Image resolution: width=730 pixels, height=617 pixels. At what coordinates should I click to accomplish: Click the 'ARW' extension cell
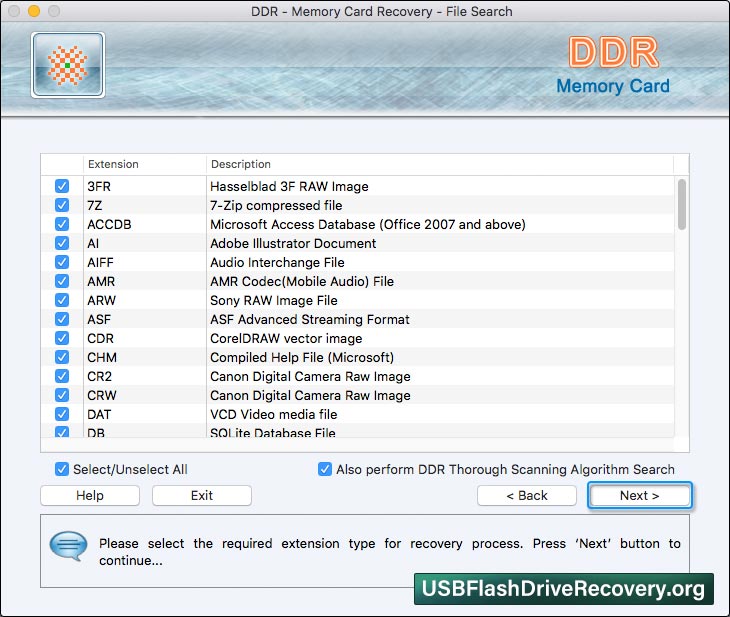144,300
